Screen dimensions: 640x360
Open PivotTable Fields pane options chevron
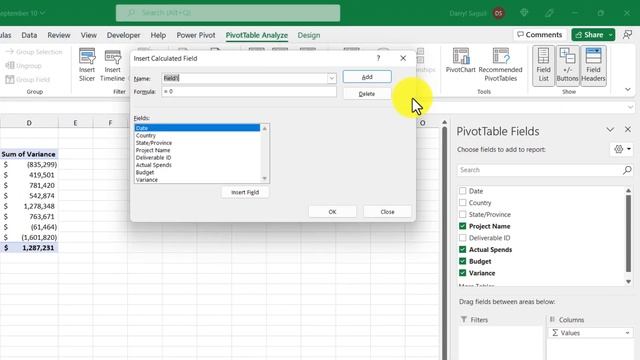click(x=610, y=130)
